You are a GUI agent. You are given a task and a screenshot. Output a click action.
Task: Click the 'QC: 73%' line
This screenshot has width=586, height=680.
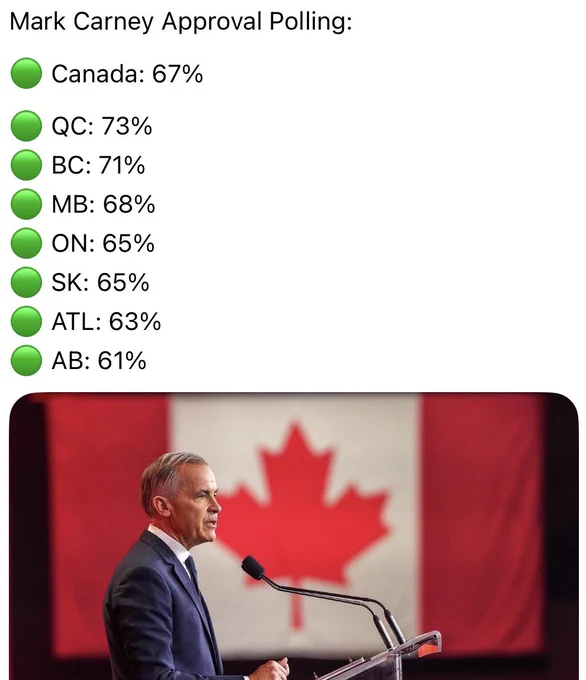click(x=102, y=126)
